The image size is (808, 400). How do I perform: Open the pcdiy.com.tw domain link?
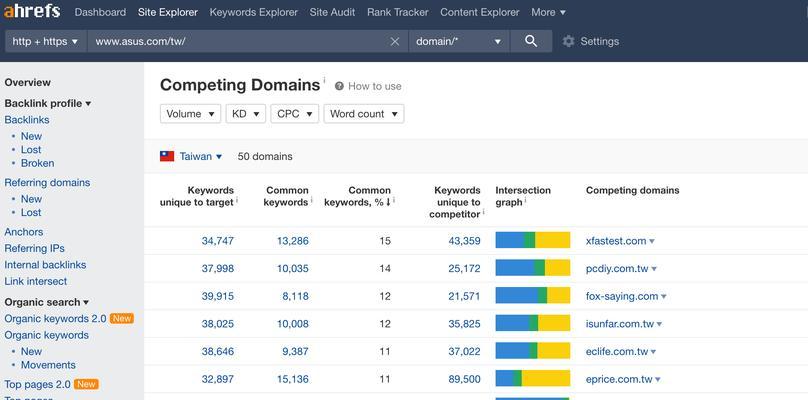617,269
